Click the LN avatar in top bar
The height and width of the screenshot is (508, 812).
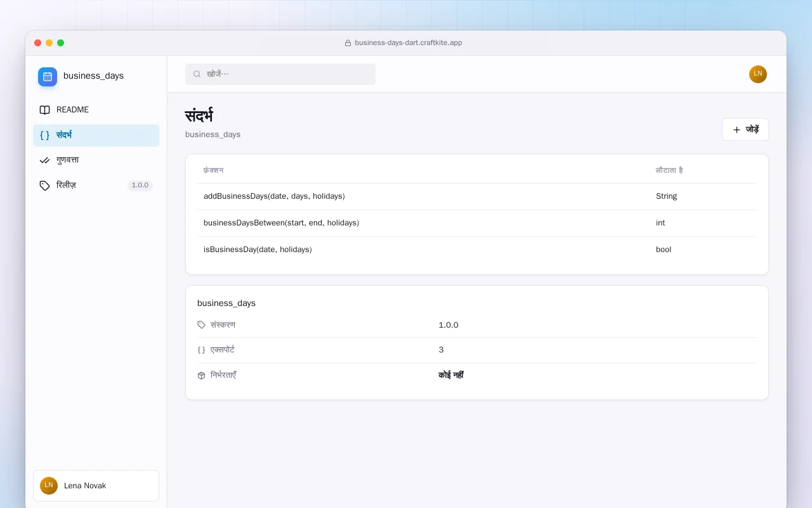click(758, 74)
